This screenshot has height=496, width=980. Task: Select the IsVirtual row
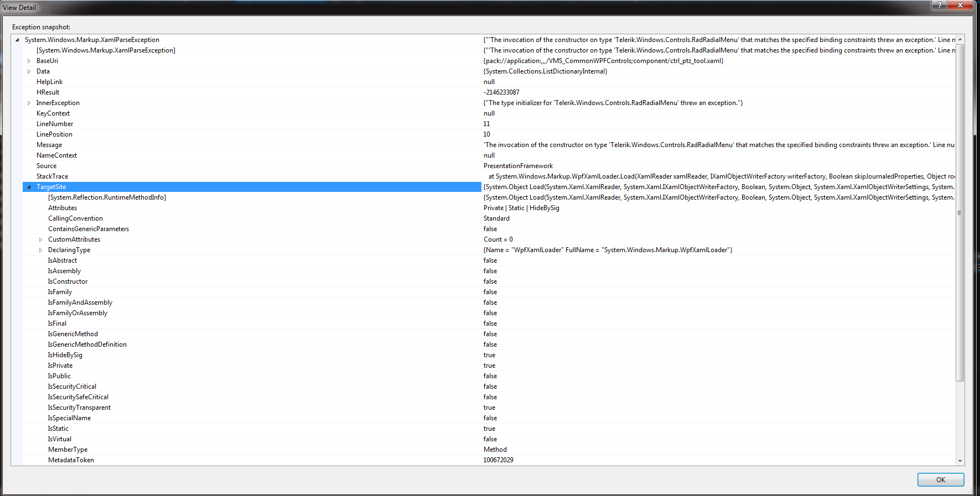coord(489,439)
